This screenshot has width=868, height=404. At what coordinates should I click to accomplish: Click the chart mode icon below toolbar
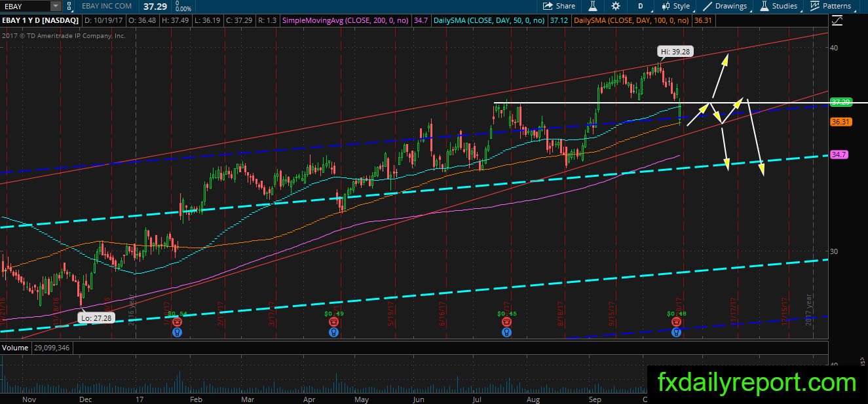click(836, 21)
